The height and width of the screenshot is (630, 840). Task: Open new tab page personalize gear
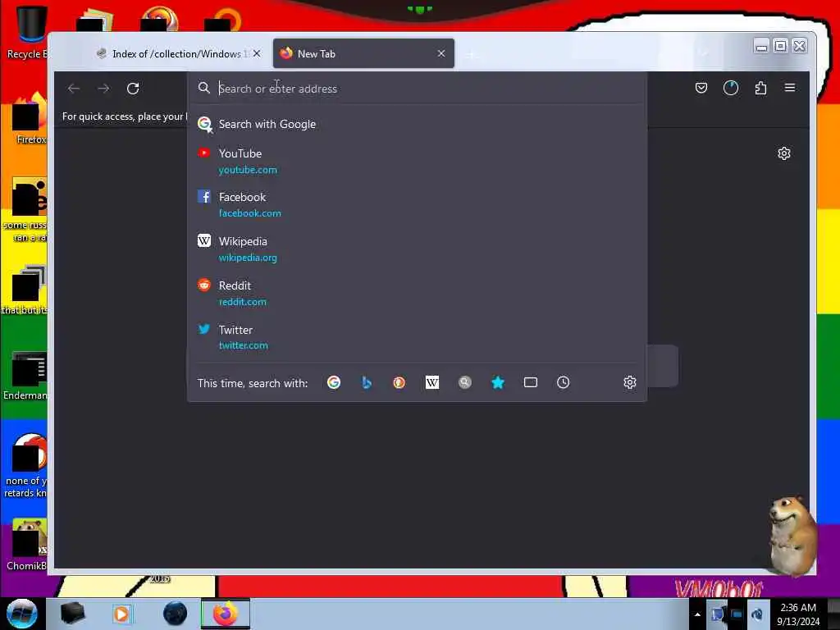[783, 153]
